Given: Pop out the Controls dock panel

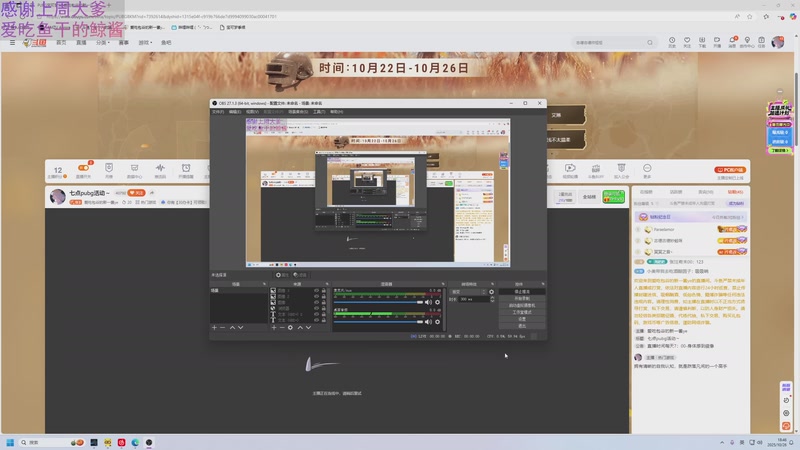Looking at the screenshot, I should click(x=543, y=284).
